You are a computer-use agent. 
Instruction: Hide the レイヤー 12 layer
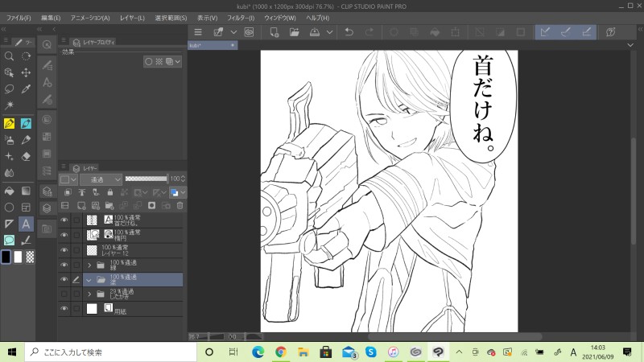point(64,250)
